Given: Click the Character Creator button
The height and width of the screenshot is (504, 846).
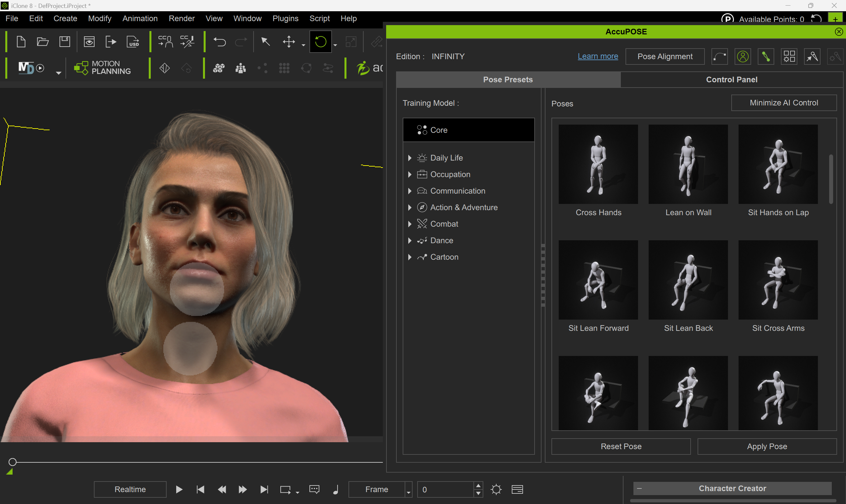Looking at the screenshot, I should point(732,488).
